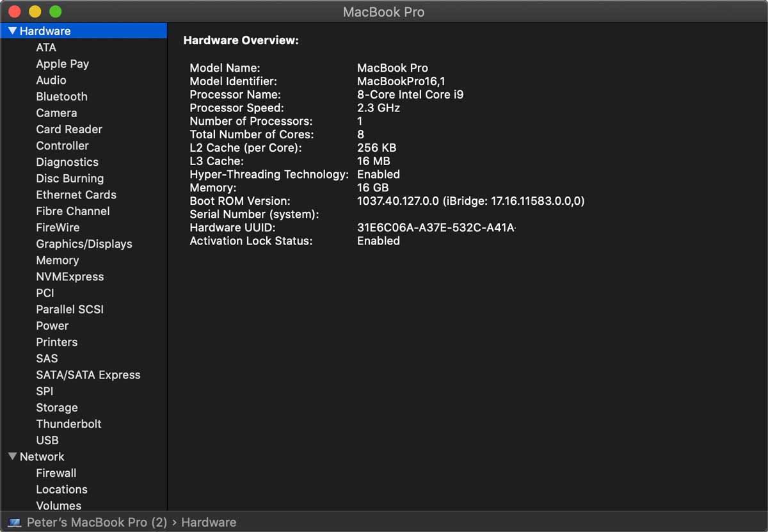Select the Network category
The width and height of the screenshot is (768, 532).
(x=42, y=456)
